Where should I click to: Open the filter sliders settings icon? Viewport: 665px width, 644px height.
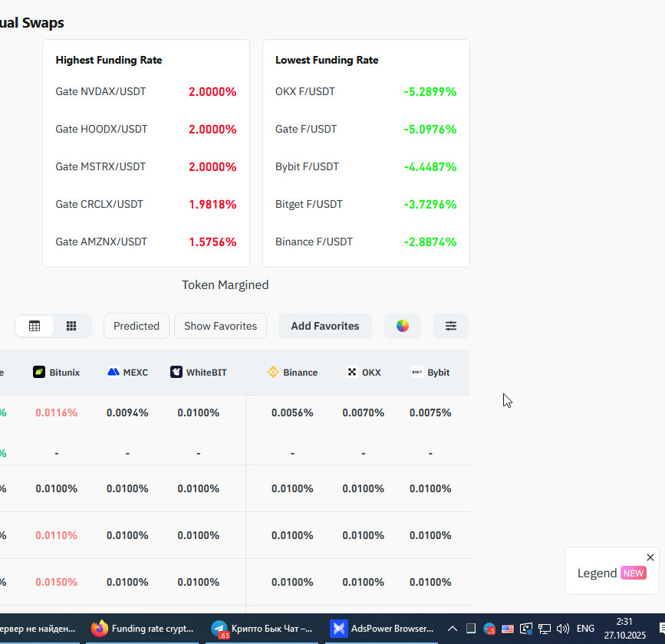click(451, 326)
